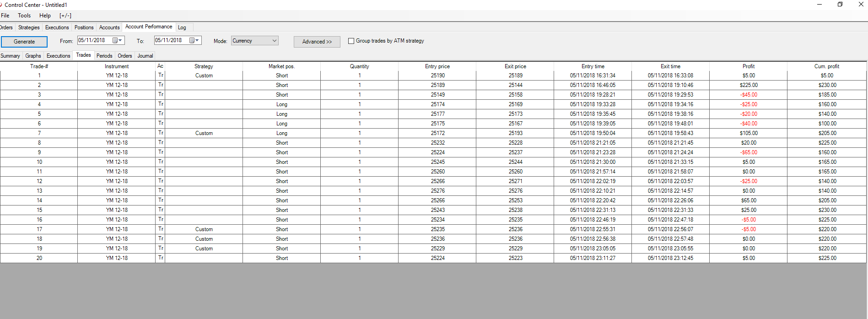Image resolution: width=868 pixels, height=319 pixels.
Task: Switch to the Executions main tab
Action: [x=57, y=27]
